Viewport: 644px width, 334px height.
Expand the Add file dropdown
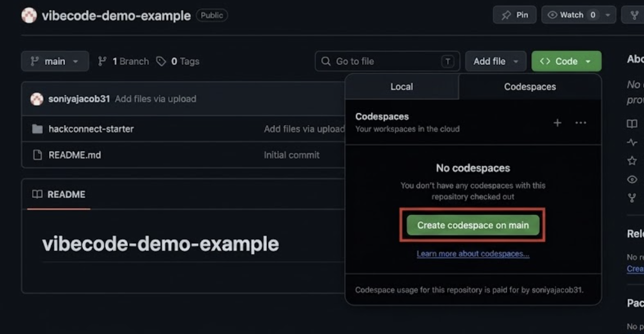[496, 61]
